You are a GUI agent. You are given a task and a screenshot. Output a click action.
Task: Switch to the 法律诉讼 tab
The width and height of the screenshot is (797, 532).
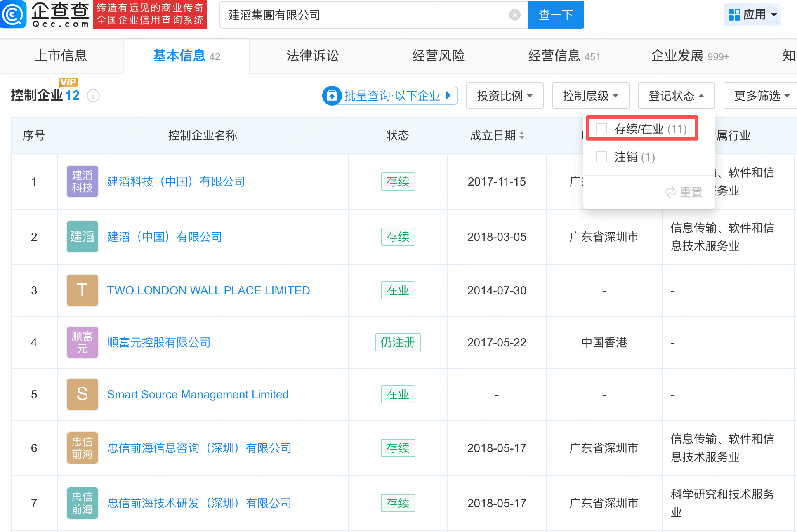point(313,56)
